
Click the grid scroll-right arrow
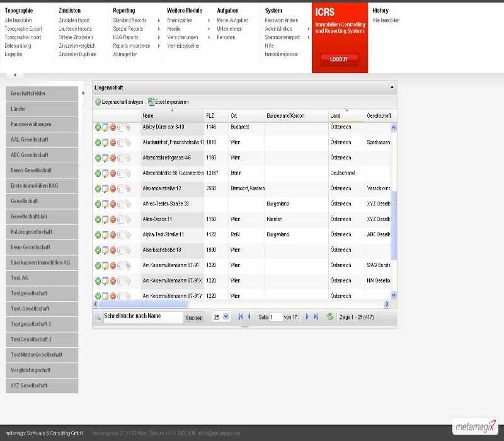point(387,304)
